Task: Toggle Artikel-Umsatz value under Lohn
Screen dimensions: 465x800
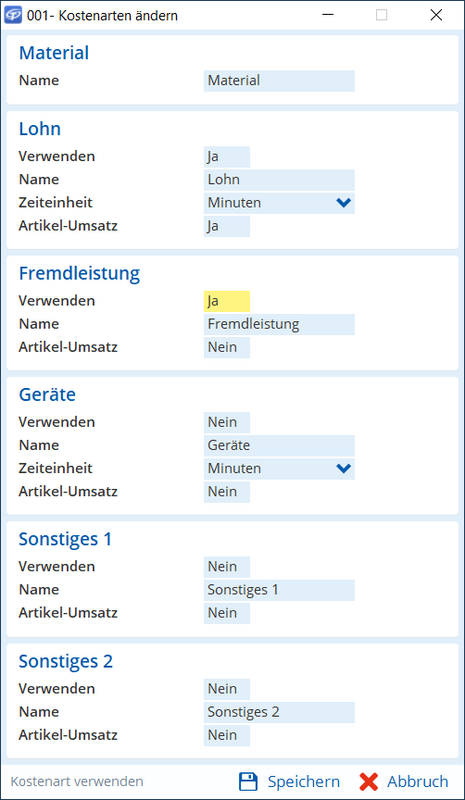Action: tap(227, 226)
